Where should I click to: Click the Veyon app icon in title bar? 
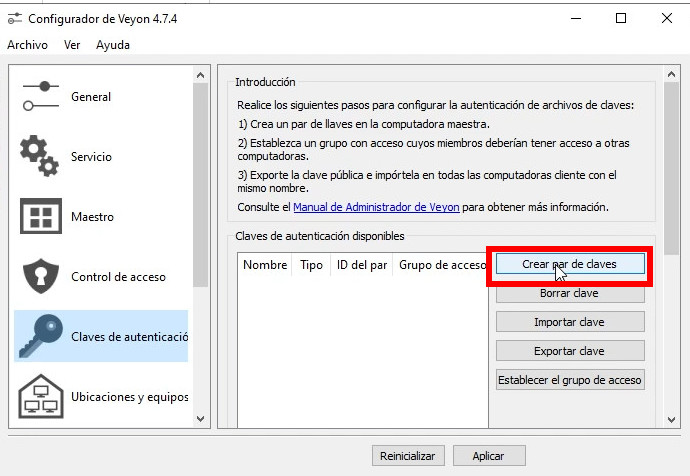14,19
